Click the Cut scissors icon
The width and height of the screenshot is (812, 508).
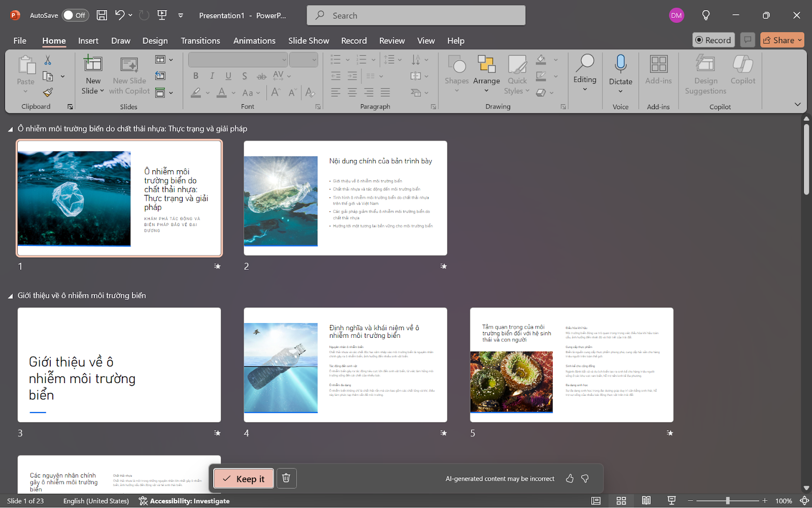pyautogui.click(x=48, y=60)
